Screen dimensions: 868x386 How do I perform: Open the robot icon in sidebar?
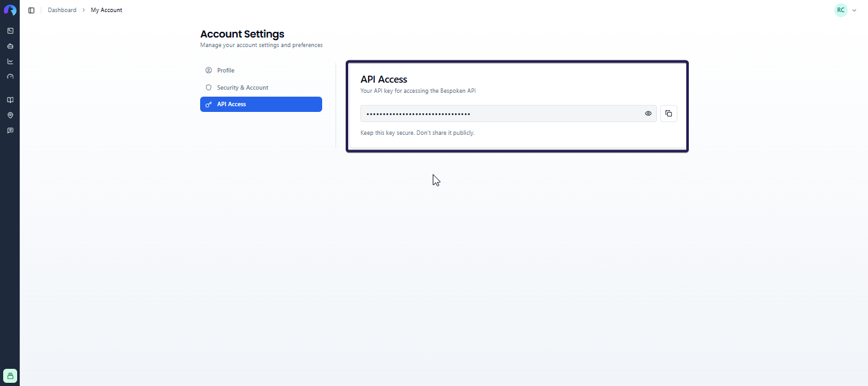point(10,46)
